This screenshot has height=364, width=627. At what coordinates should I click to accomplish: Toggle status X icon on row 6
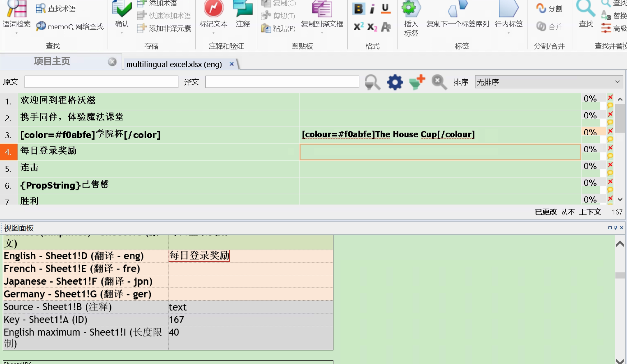pos(610,181)
